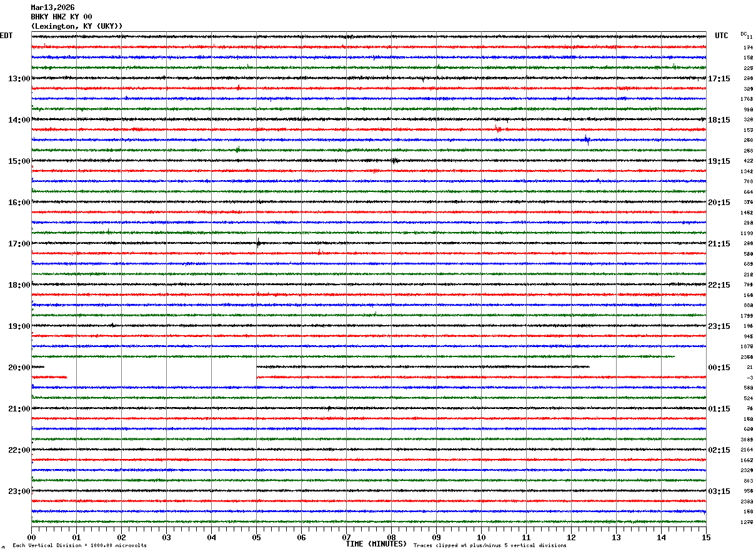Click the DC offset value 1342

pyautogui.click(x=747, y=171)
